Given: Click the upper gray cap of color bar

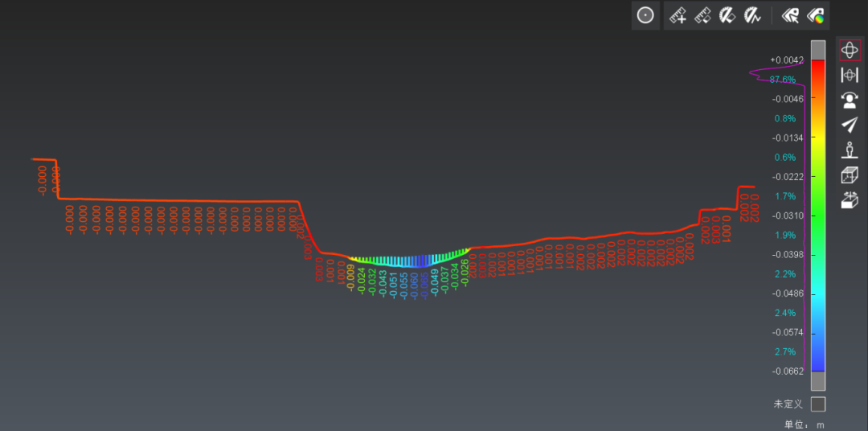Looking at the screenshot, I should coord(818,50).
